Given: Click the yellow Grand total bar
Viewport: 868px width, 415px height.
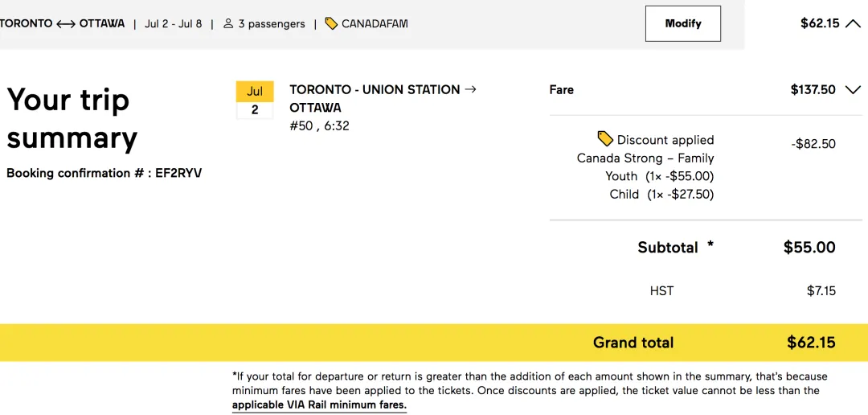Looking at the screenshot, I should pos(434,343).
